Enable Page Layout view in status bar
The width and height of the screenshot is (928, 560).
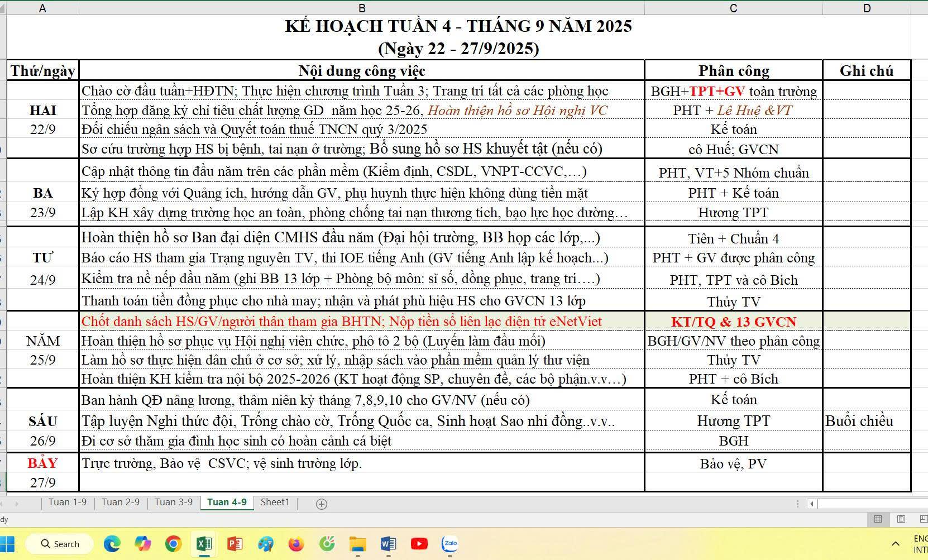coord(901,519)
